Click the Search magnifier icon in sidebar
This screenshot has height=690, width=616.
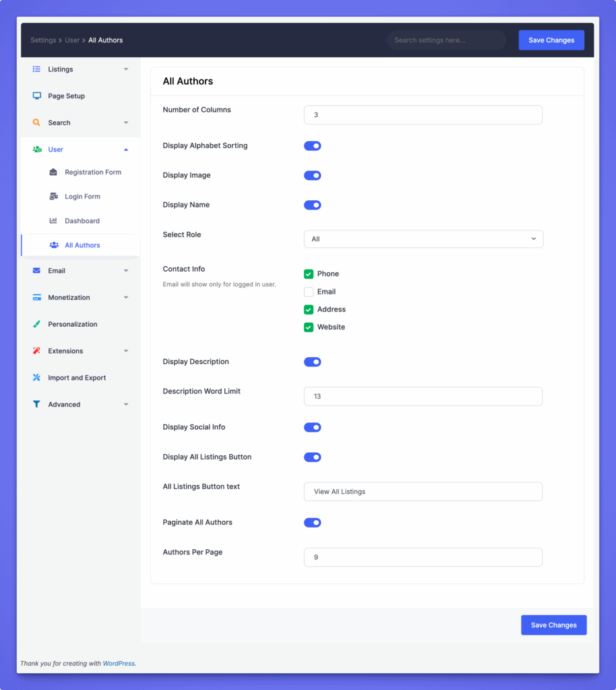(36, 123)
